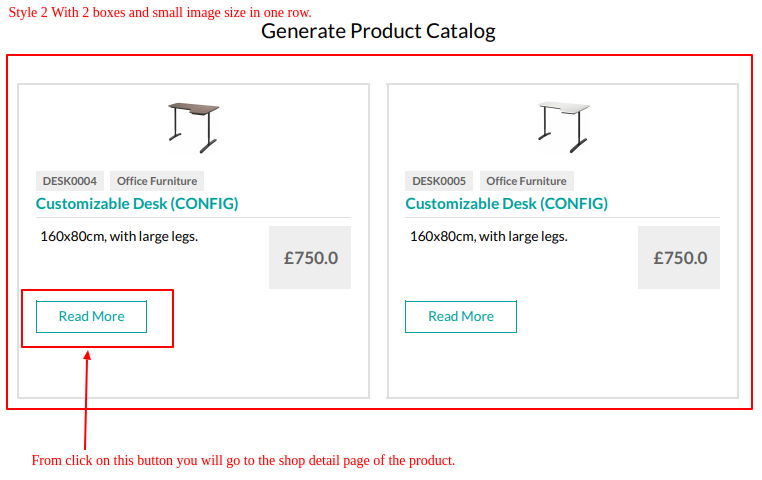762x480 pixels.
Task: Click Office Furniture tag beside DESK0004
Action: tap(157, 181)
